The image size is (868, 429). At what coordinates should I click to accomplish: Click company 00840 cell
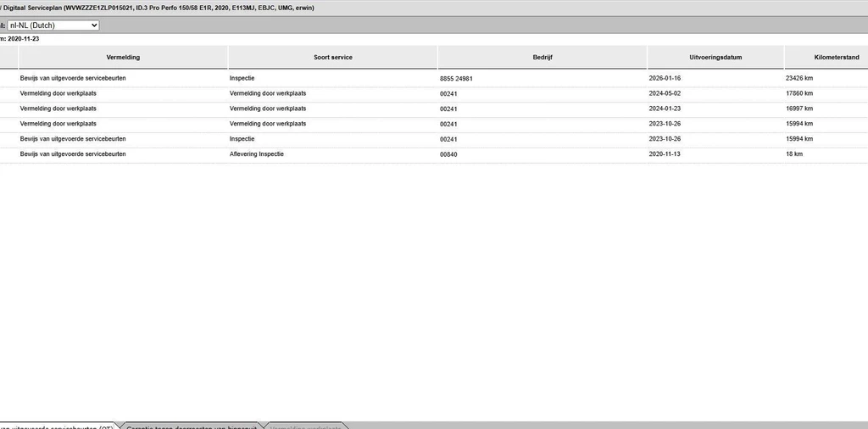[448, 154]
